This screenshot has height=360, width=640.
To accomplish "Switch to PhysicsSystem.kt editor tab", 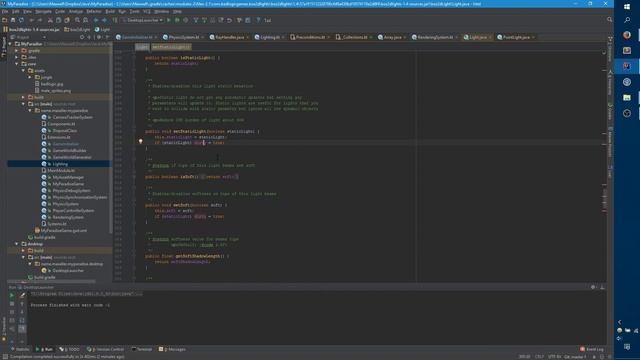I will [183, 37].
